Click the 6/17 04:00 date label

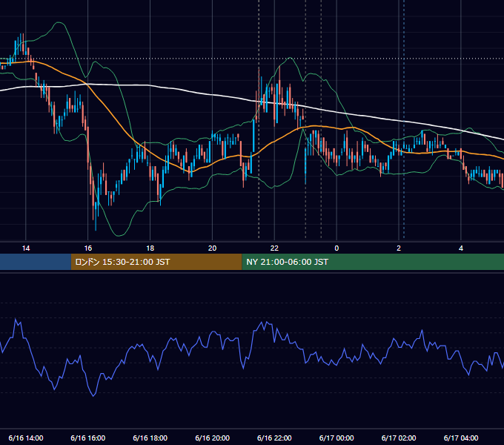tap(461, 438)
